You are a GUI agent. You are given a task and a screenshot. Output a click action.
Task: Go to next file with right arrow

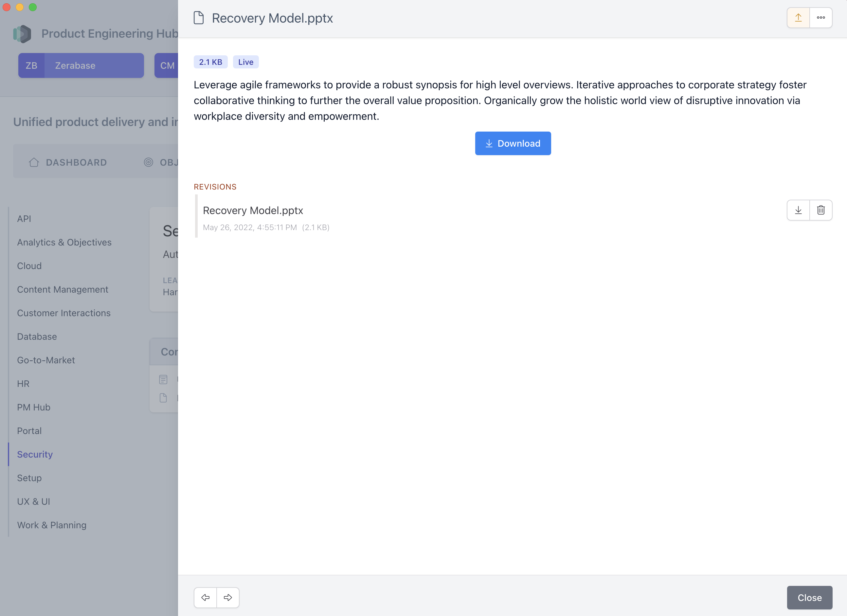click(x=228, y=597)
